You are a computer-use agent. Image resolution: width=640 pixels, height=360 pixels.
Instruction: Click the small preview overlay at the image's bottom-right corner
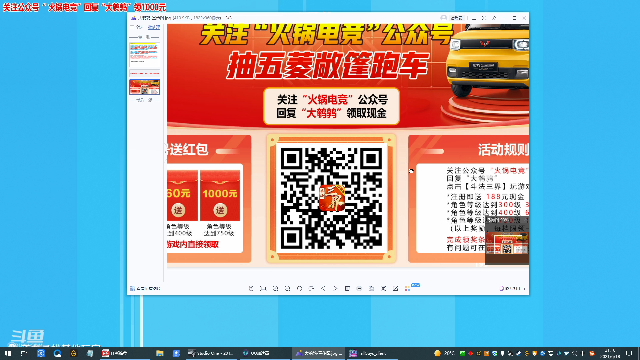pyautogui.click(x=507, y=240)
